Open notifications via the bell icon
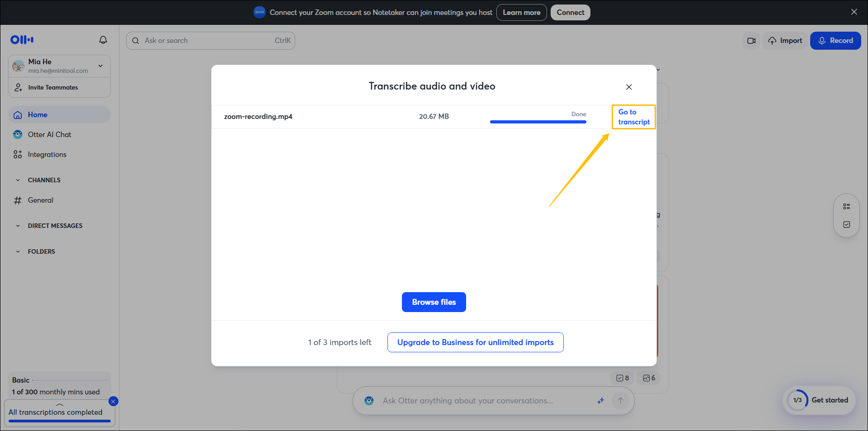Image resolution: width=868 pixels, height=431 pixels. [103, 40]
